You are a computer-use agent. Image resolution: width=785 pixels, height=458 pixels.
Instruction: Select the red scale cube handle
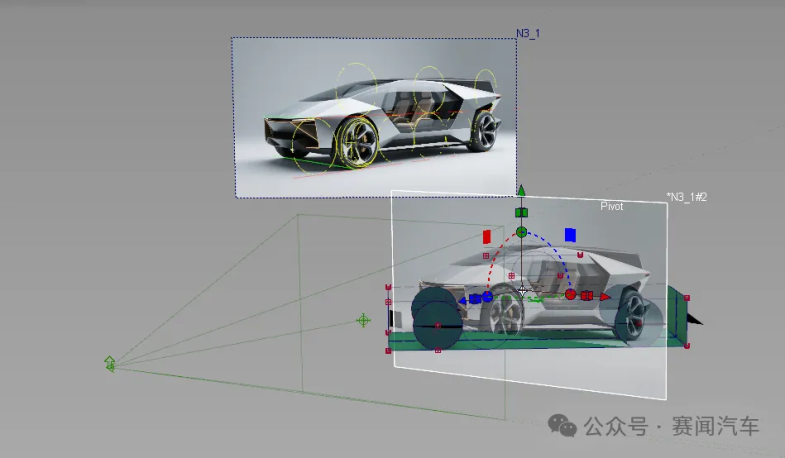(587, 296)
